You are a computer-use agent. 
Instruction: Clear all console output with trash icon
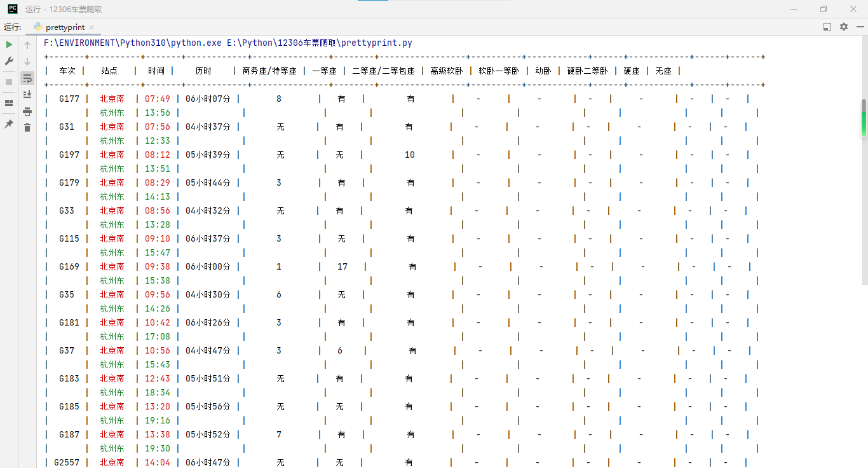coord(27,128)
